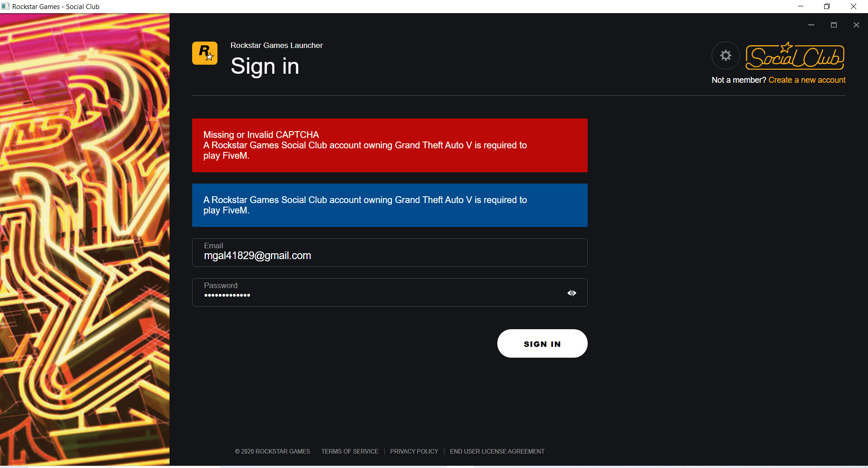The image size is (868, 468).
Task: Close the inner launcher with X
Action: pos(856,25)
